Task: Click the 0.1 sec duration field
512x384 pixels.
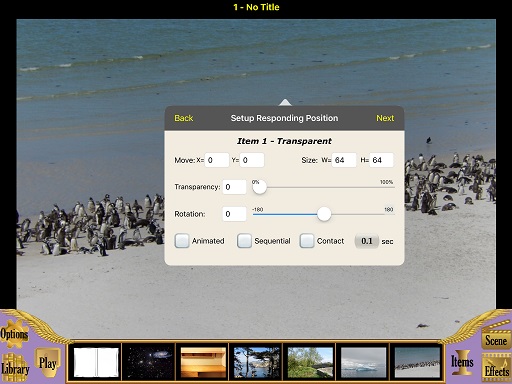Action: click(x=367, y=241)
